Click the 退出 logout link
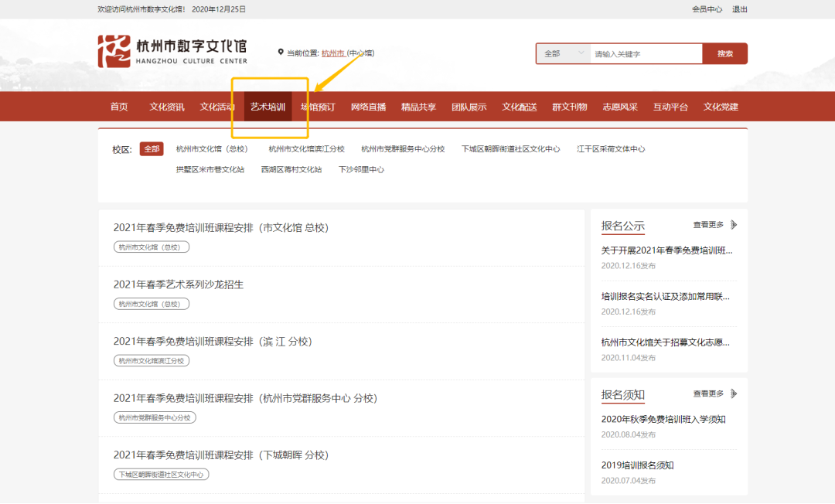 tap(740, 9)
